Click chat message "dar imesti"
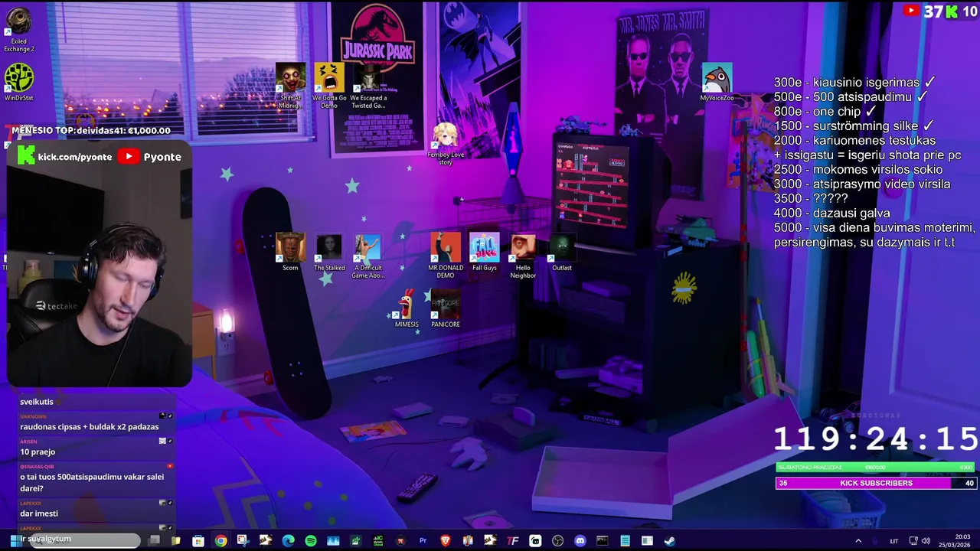Screen dimensions: 980x551 39,514
